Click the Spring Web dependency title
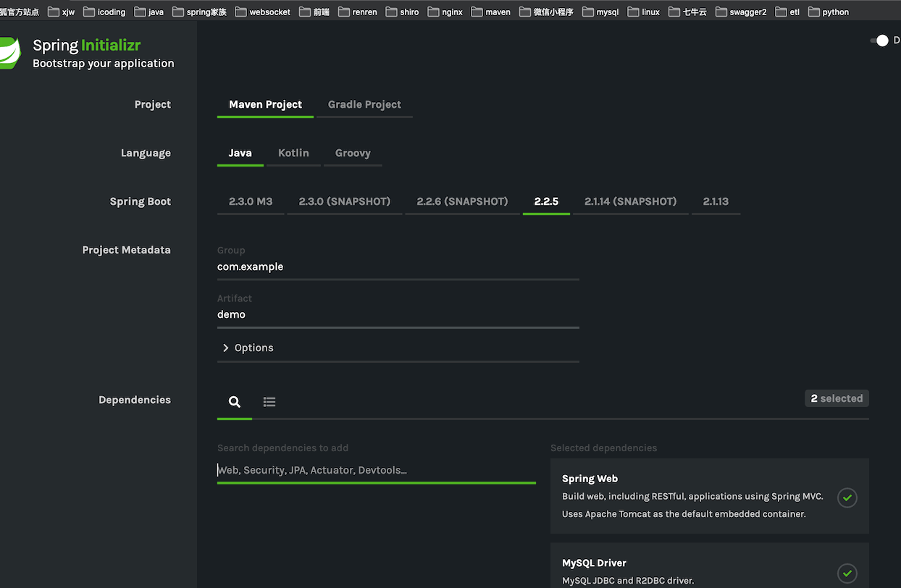Viewport: 901px width, 588px height. [x=590, y=479]
